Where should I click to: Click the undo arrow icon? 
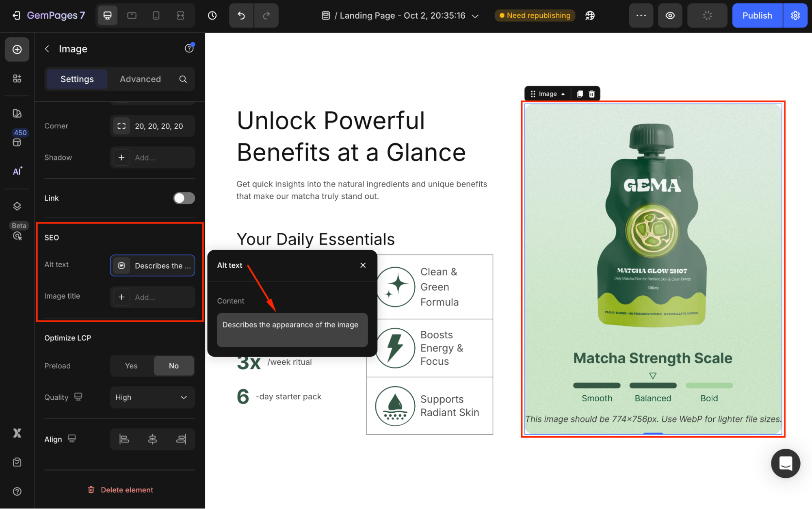pos(241,15)
